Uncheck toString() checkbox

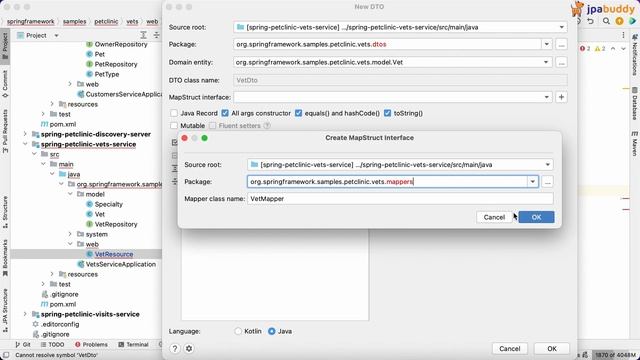(387, 113)
